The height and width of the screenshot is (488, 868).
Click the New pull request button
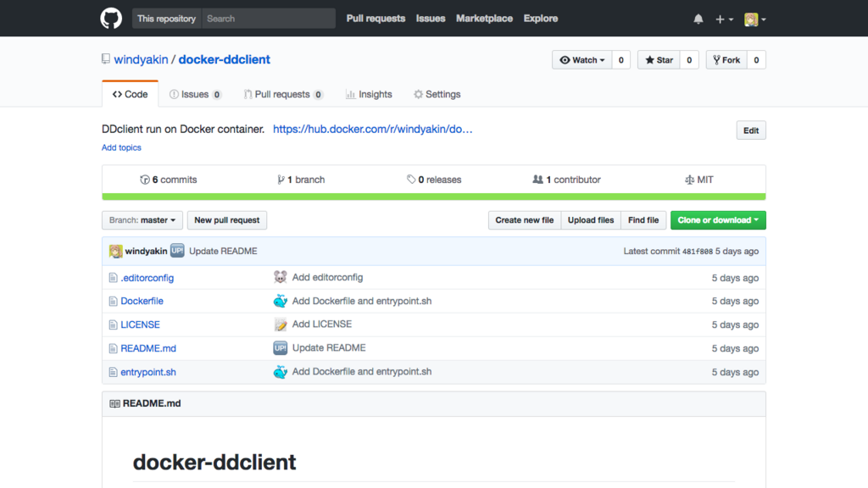coord(227,220)
